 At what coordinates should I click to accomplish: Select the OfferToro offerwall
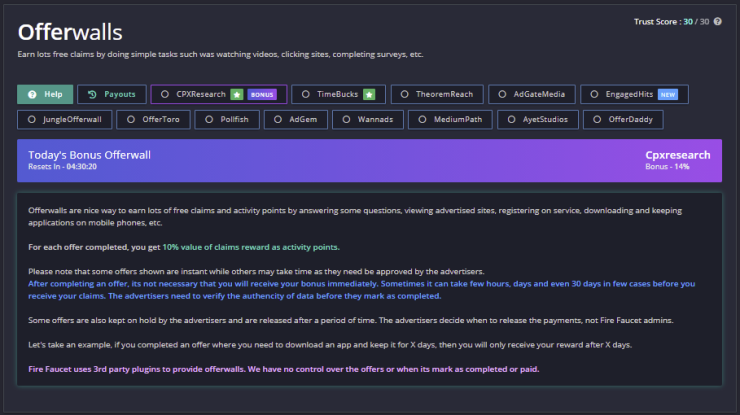pyautogui.click(x=153, y=119)
